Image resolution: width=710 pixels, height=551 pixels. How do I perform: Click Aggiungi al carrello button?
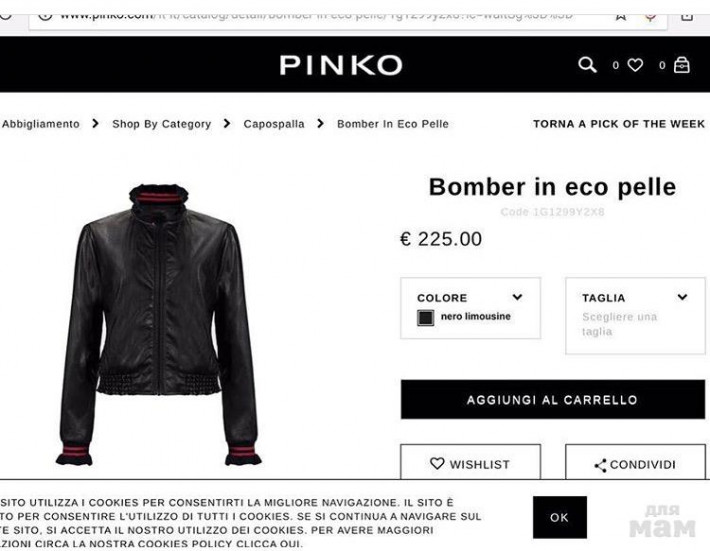[x=552, y=399]
